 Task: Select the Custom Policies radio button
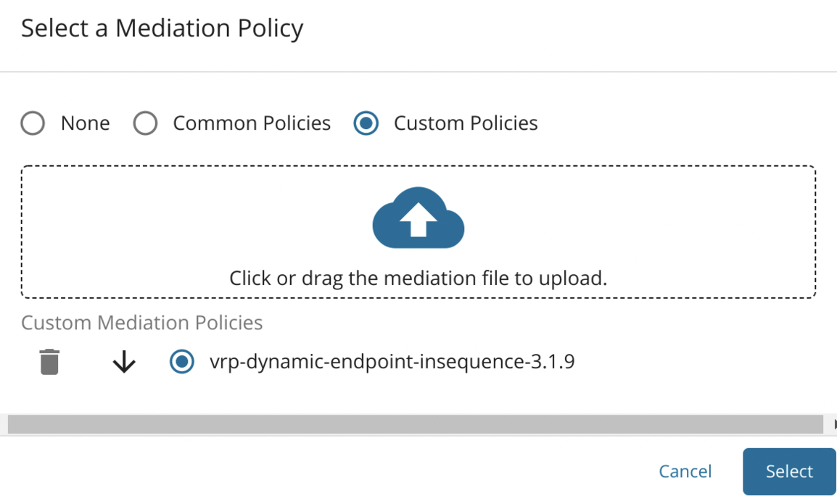pos(366,123)
